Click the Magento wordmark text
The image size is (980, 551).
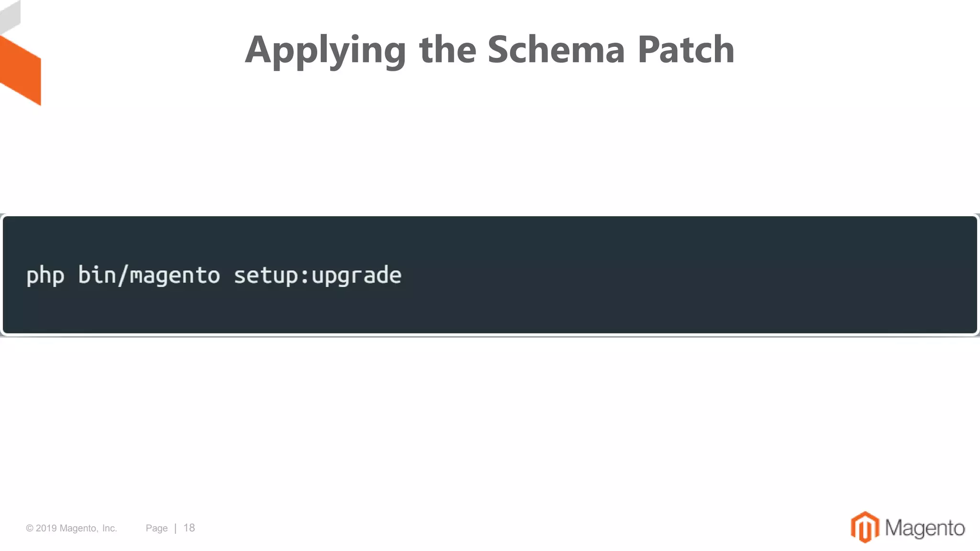click(x=924, y=528)
